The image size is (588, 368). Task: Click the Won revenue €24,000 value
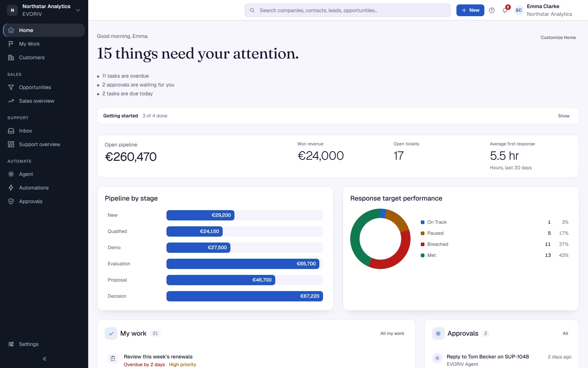[320, 156]
